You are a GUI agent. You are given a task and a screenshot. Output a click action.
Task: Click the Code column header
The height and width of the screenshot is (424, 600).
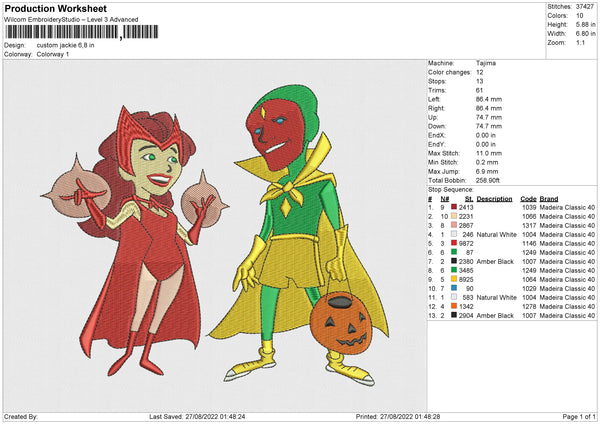[528, 198]
